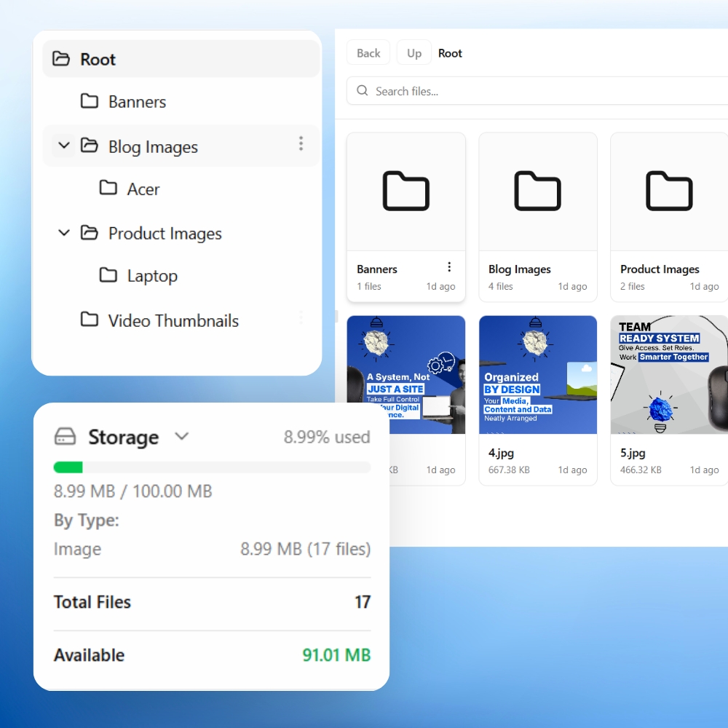Collapse the Product Images tree node

tap(64, 233)
